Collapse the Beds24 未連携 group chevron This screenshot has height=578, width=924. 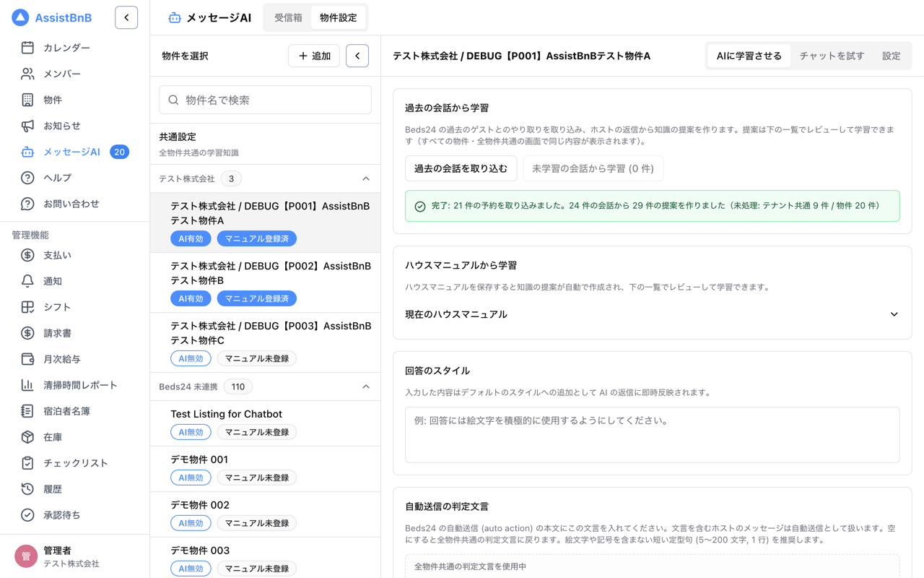(x=366, y=387)
